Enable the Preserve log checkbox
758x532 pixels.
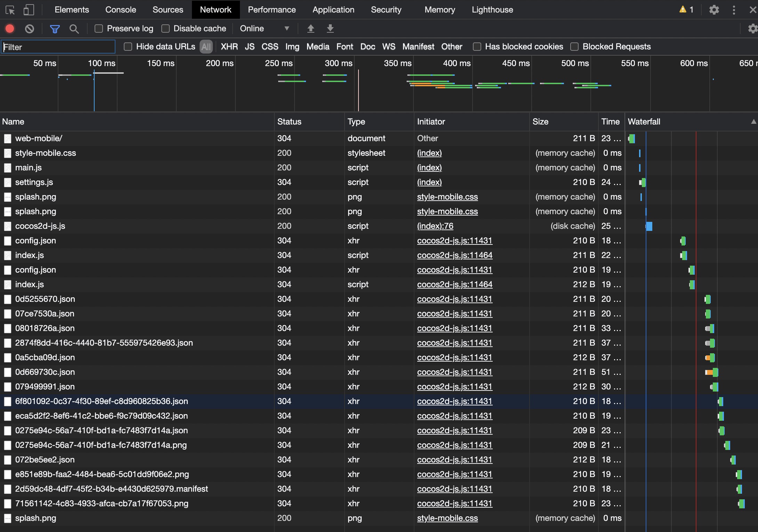[99, 29]
